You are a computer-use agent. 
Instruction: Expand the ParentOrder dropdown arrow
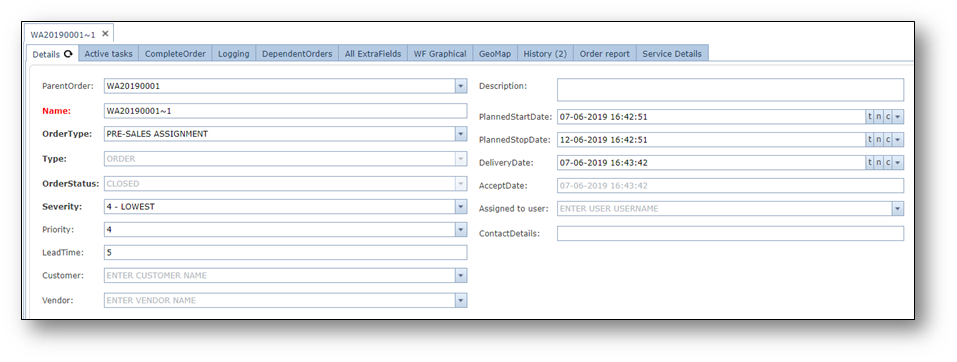click(461, 87)
